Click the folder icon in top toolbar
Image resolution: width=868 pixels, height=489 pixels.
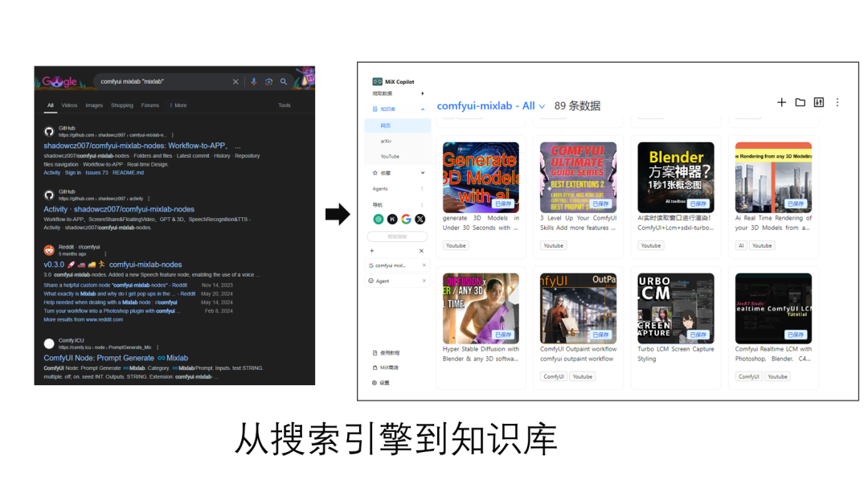800,102
